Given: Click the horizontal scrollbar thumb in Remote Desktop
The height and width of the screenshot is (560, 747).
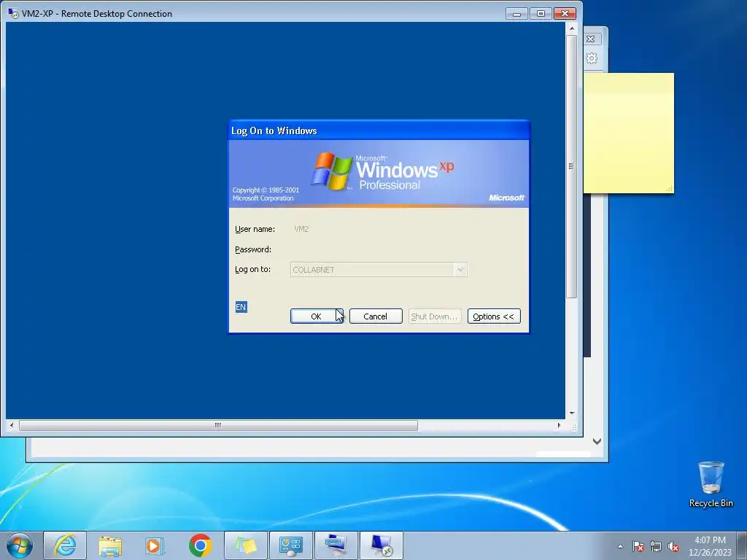Looking at the screenshot, I should pos(218,425).
